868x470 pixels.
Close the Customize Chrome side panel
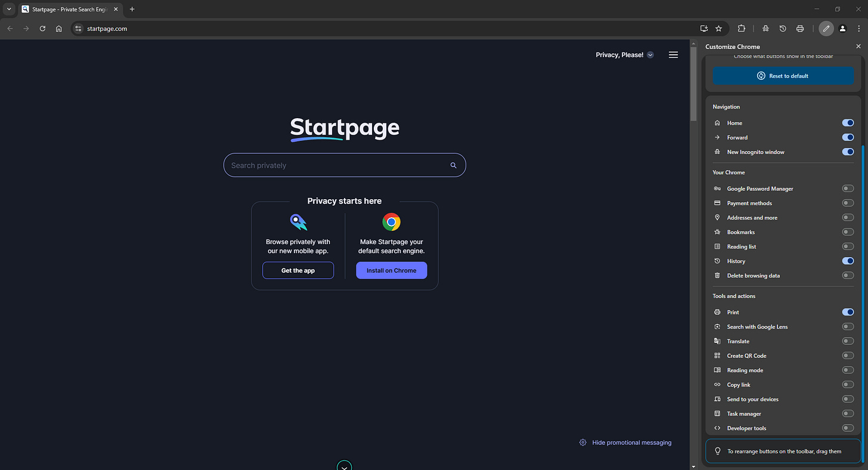pos(858,46)
